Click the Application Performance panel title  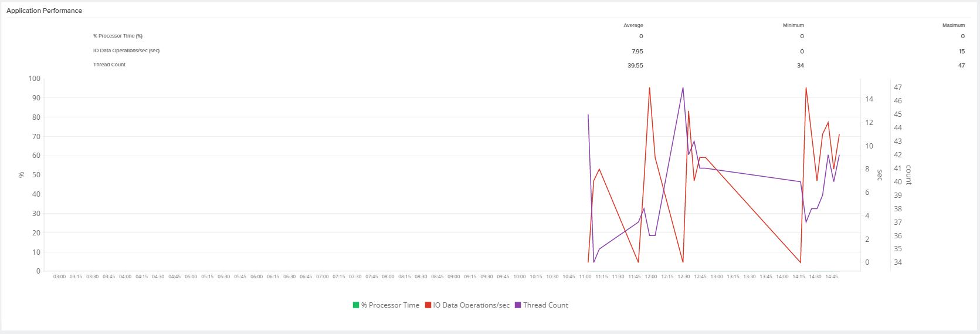tap(44, 11)
